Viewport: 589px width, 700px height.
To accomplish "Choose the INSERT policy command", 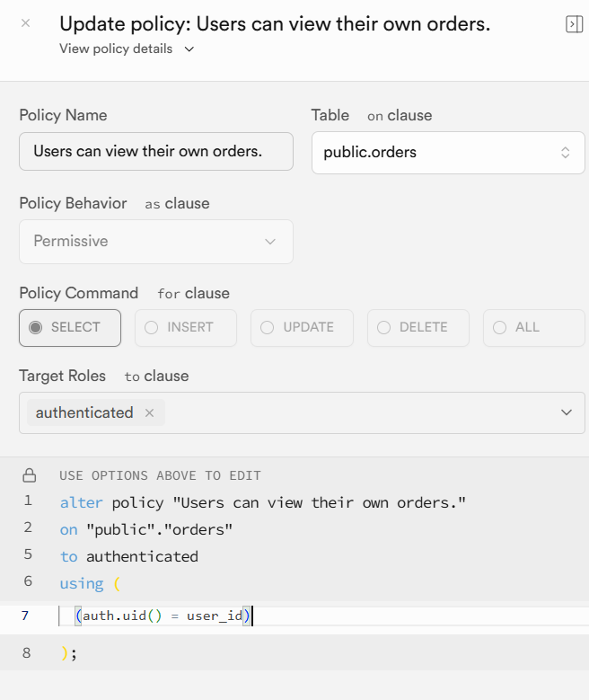I will 186,328.
